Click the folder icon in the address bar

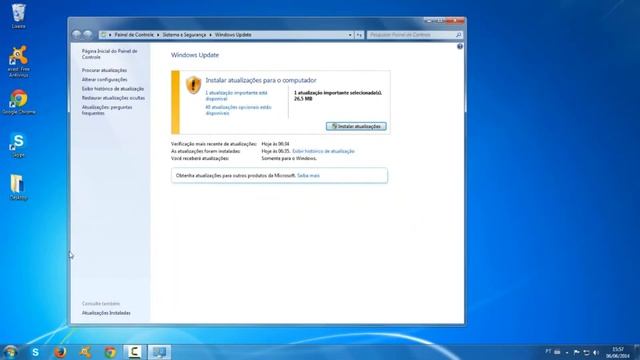click(x=104, y=35)
